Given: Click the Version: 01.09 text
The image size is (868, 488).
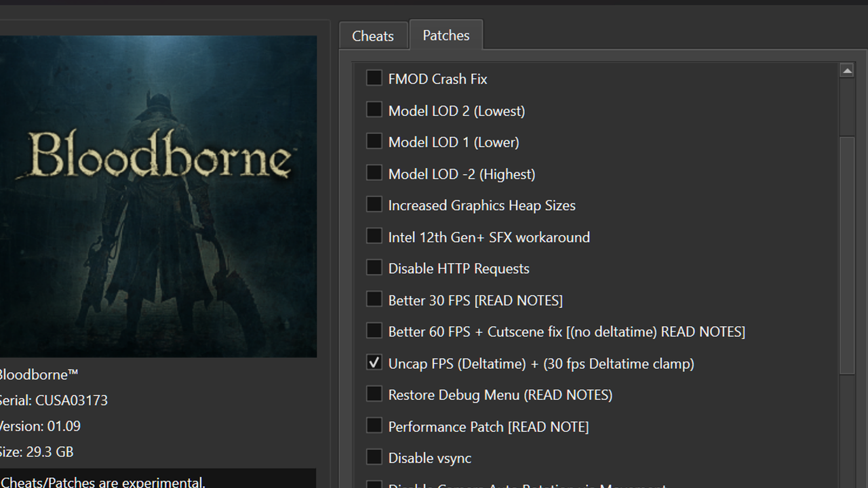Looking at the screenshot, I should pyautogui.click(x=39, y=426).
